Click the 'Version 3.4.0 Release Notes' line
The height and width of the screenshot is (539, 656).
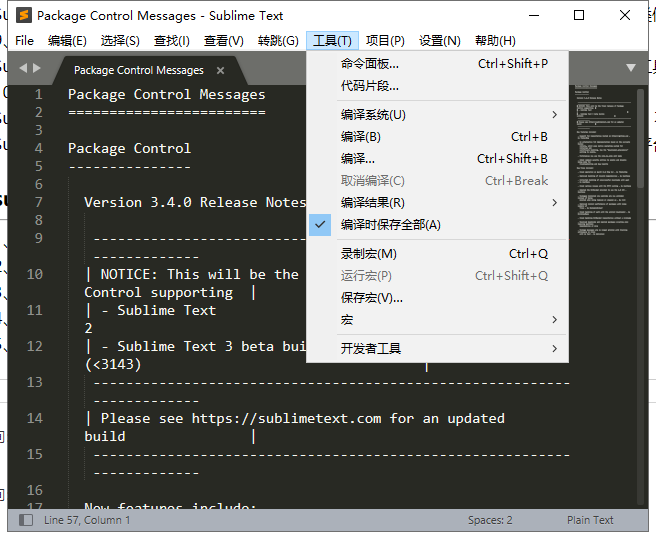tap(195, 203)
